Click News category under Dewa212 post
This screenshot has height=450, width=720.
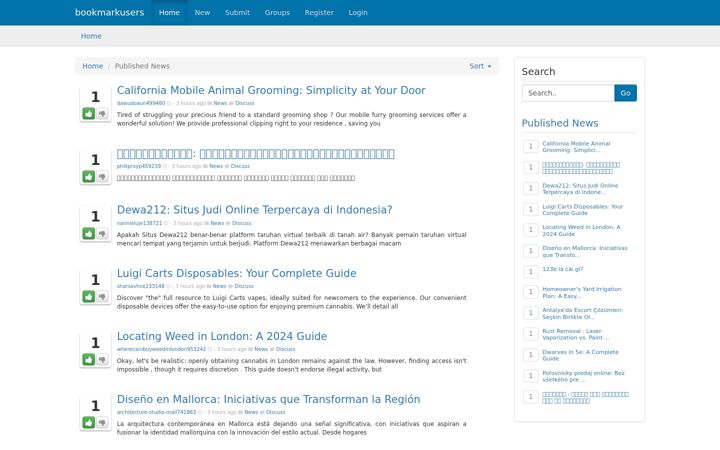[217, 223]
